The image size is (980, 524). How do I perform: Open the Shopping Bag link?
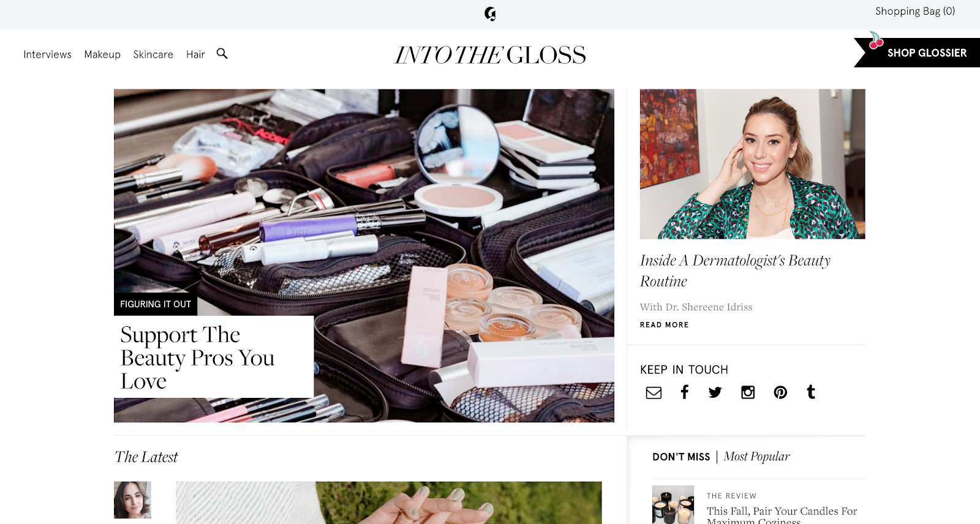pos(915,11)
